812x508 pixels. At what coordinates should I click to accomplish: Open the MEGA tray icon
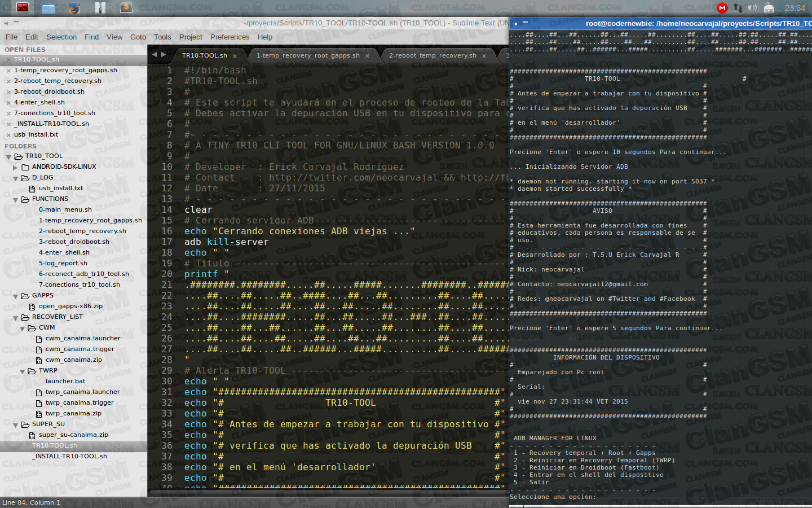[x=722, y=8]
